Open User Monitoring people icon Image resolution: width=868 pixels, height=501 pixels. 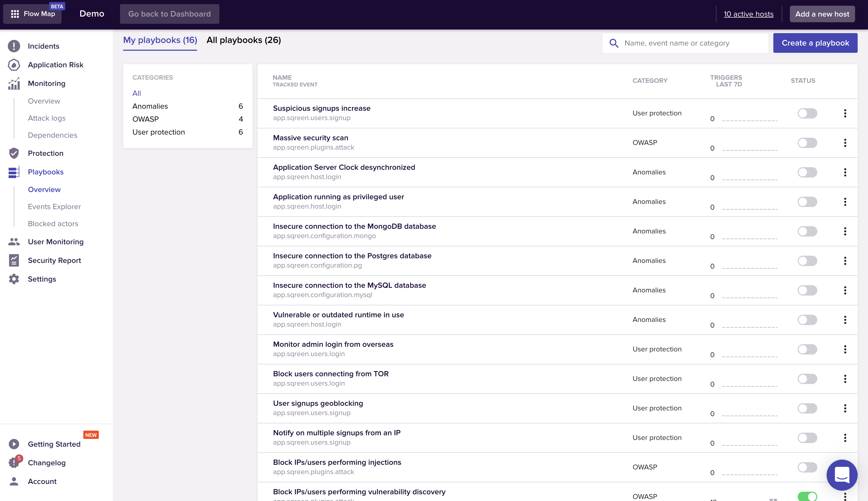(x=14, y=241)
